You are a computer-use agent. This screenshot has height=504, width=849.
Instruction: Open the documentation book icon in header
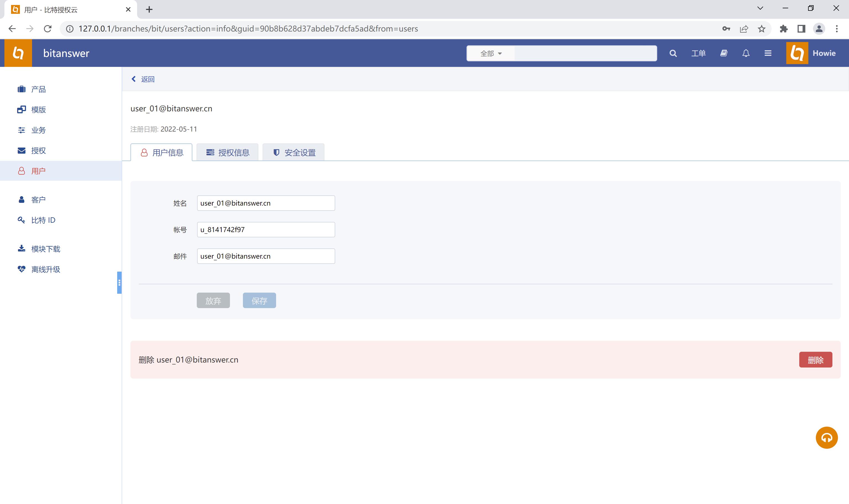(x=724, y=53)
